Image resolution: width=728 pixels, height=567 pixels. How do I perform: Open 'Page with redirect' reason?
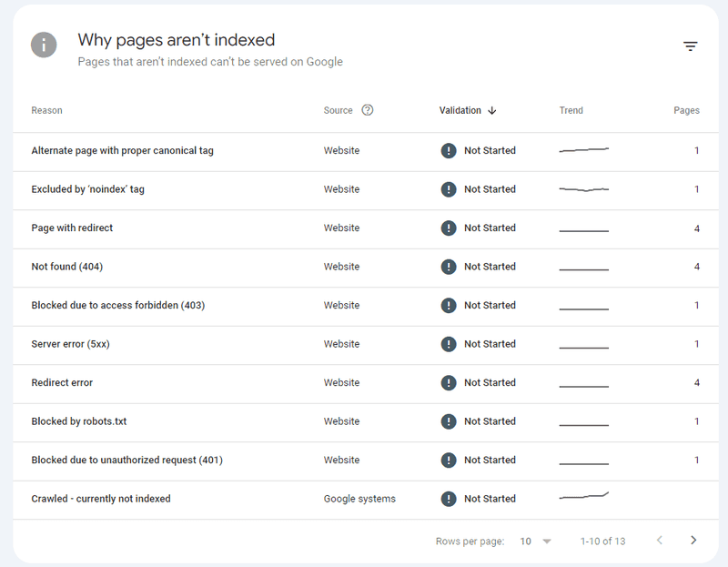tap(72, 228)
